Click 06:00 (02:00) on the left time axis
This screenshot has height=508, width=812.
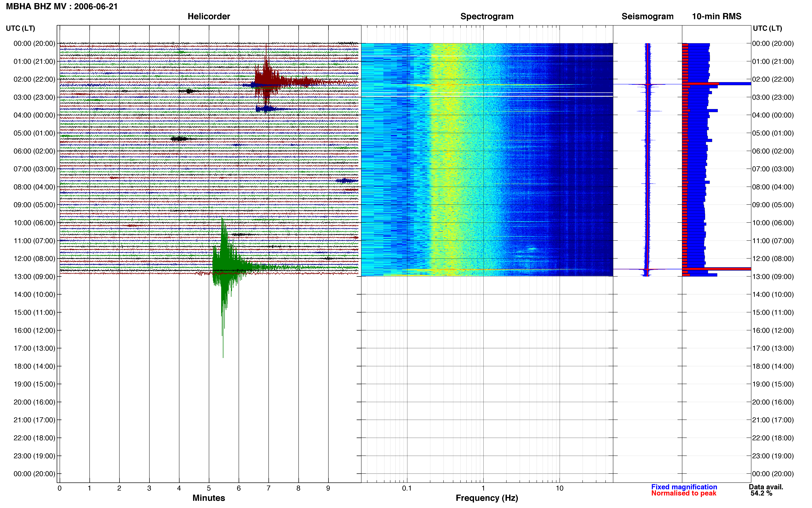tap(34, 151)
